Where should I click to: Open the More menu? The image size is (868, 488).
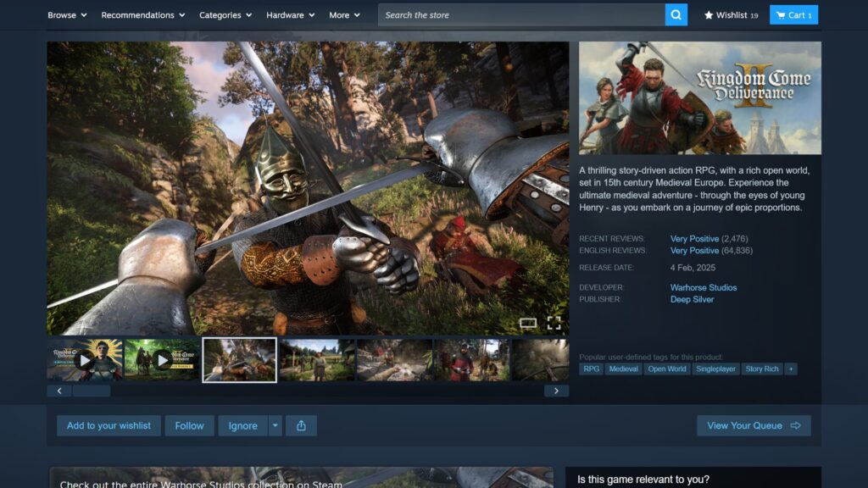pyautogui.click(x=344, y=15)
